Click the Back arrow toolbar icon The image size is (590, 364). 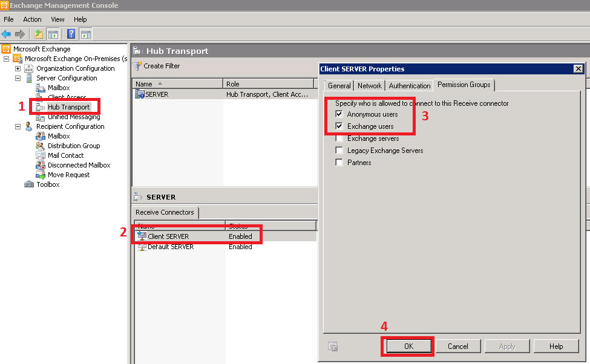point(7,34)
